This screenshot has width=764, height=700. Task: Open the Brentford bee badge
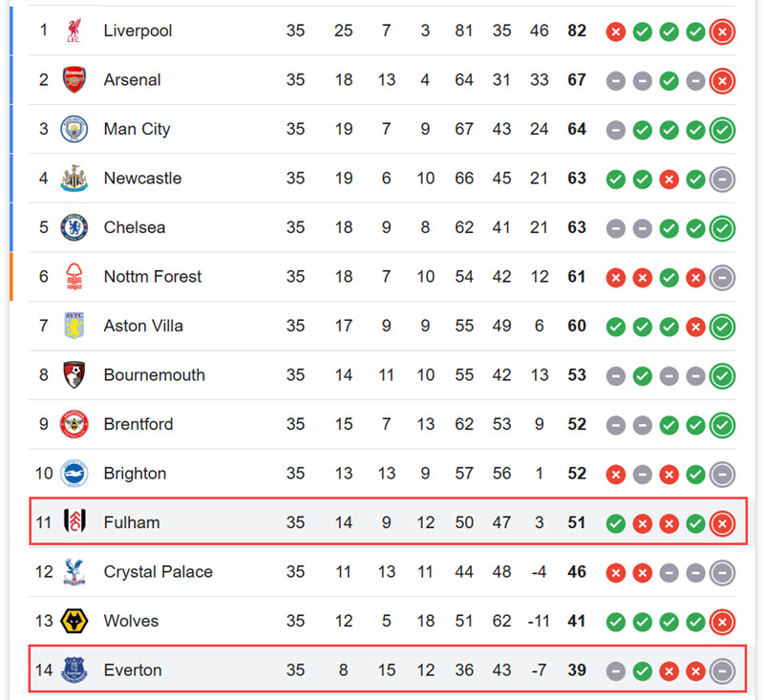click(74, 424)
